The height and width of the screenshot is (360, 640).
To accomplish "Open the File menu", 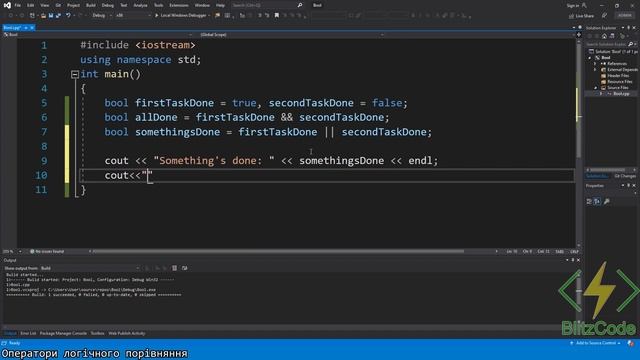I will (x=18, y=5).
